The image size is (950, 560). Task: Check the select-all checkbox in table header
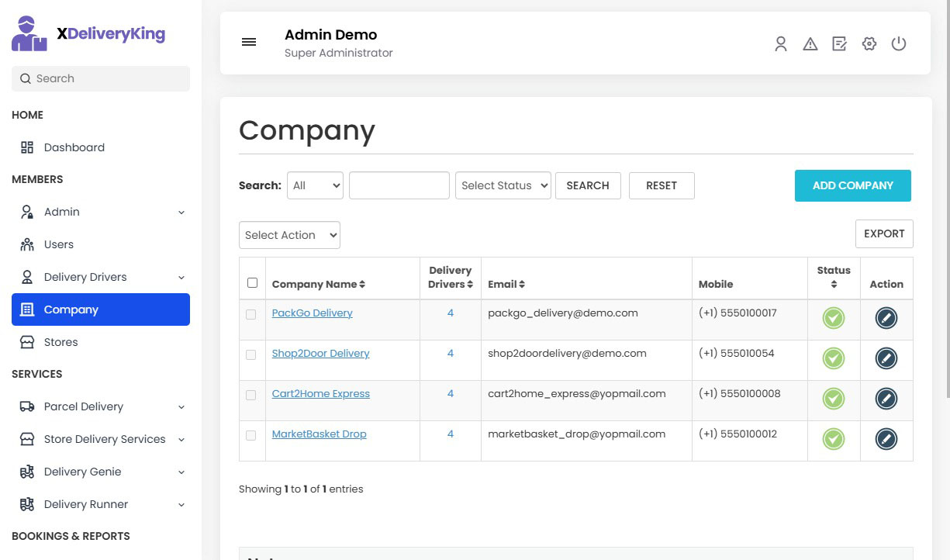click(252, 283)
